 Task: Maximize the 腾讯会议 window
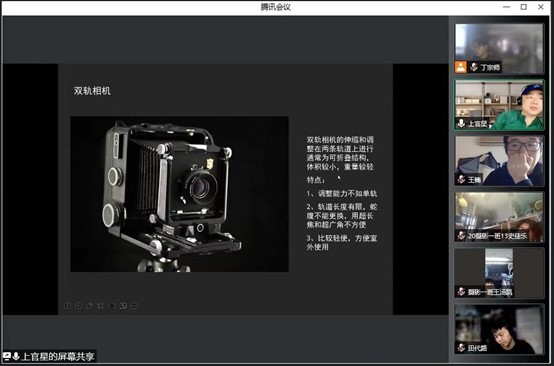pyautogui.click(x=524, y=7)
